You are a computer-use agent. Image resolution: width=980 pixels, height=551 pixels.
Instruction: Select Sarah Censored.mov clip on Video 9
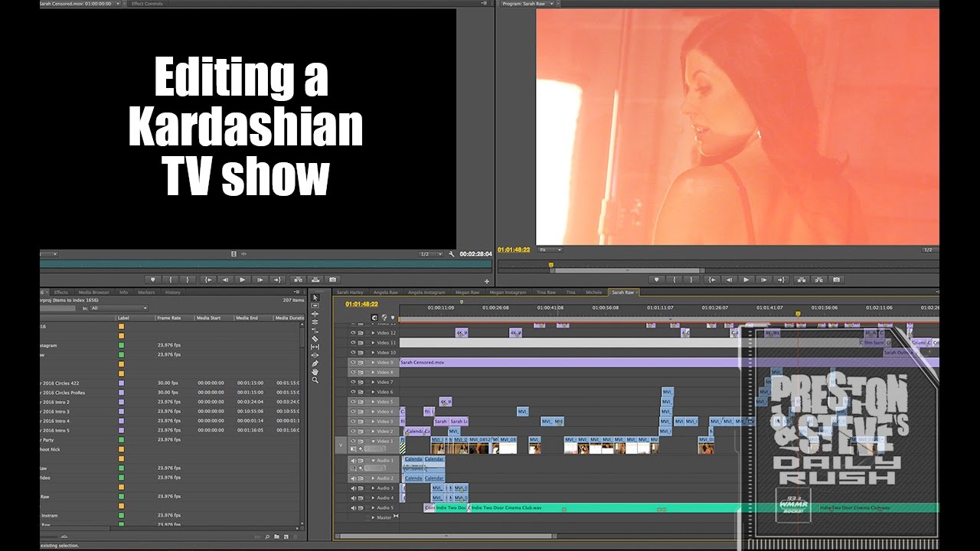click(x=668, y=362)
